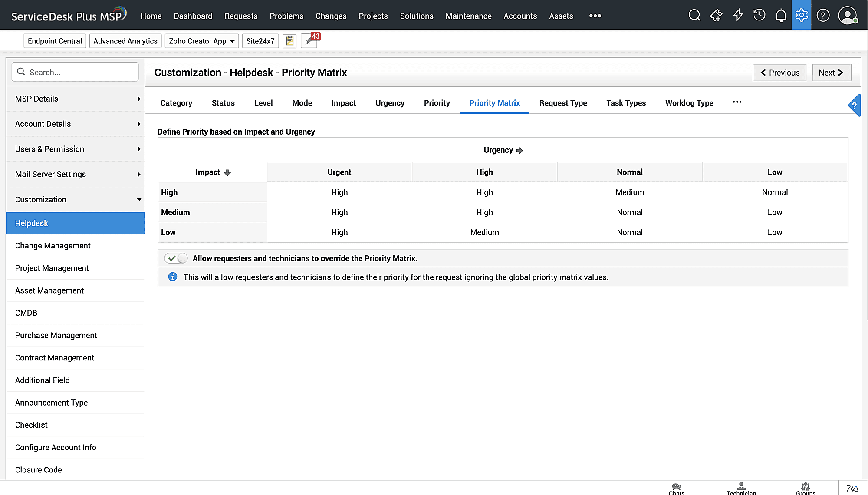The height and width of the screenshot is (495, 868).
Task: Open help via the question mark icon
Action: click(823, 15)
